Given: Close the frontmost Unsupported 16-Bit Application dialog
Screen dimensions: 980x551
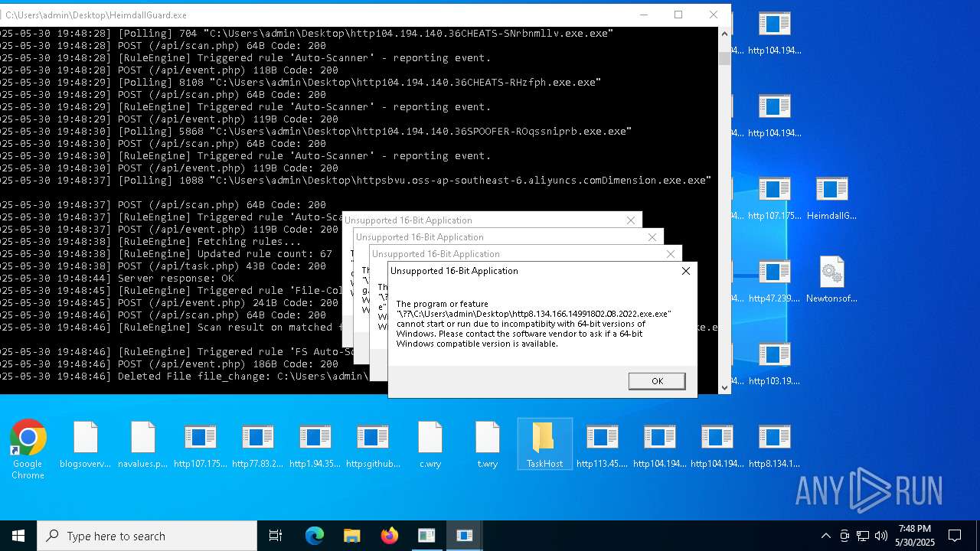Looking at the screenshot, I should click(686, 271).
